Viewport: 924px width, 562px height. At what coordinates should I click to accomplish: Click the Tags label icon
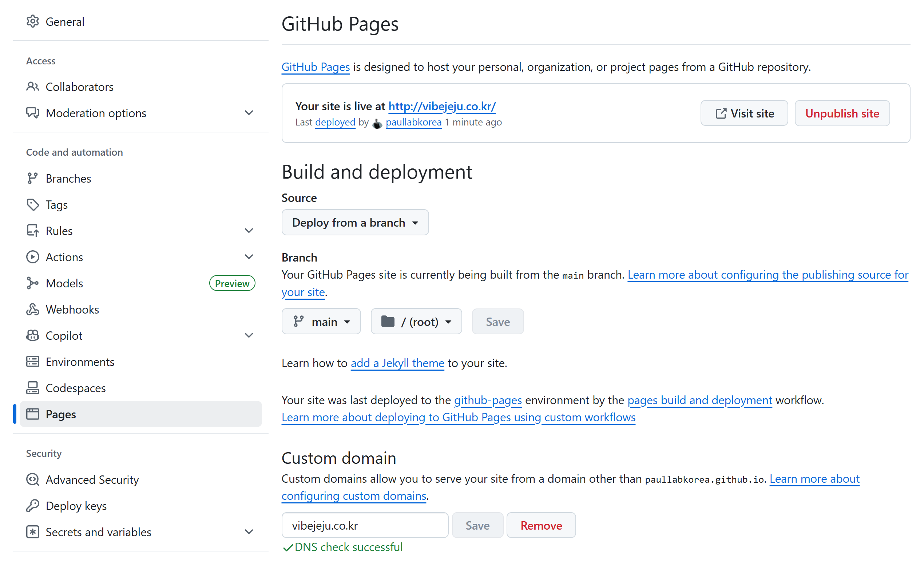click(33, 205)
